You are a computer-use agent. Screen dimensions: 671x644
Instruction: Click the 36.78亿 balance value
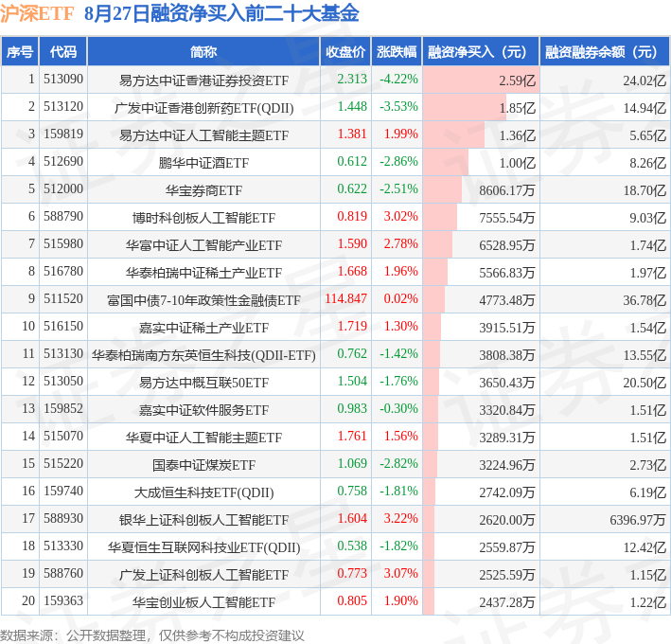pyautogui.click(x=645, y=299)
